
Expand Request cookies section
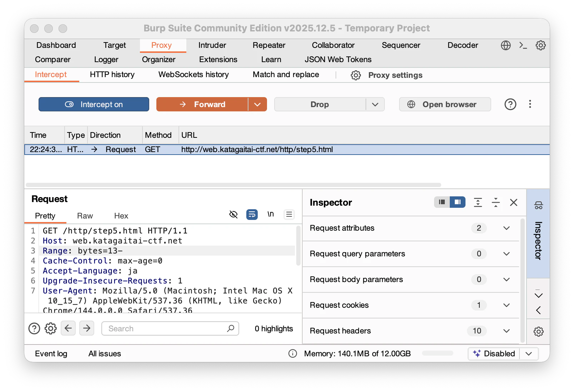click(507, 305)
